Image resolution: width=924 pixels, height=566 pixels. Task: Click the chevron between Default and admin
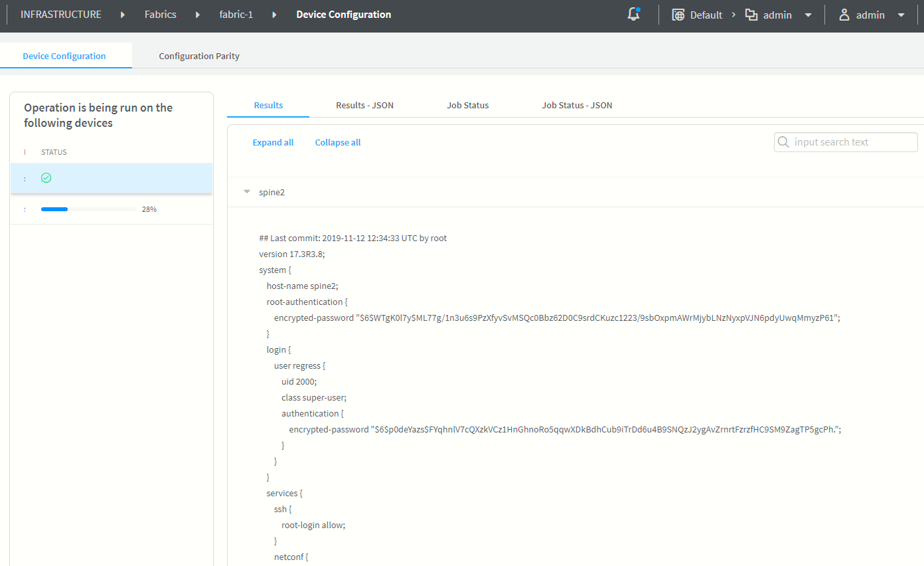(734, 15)
